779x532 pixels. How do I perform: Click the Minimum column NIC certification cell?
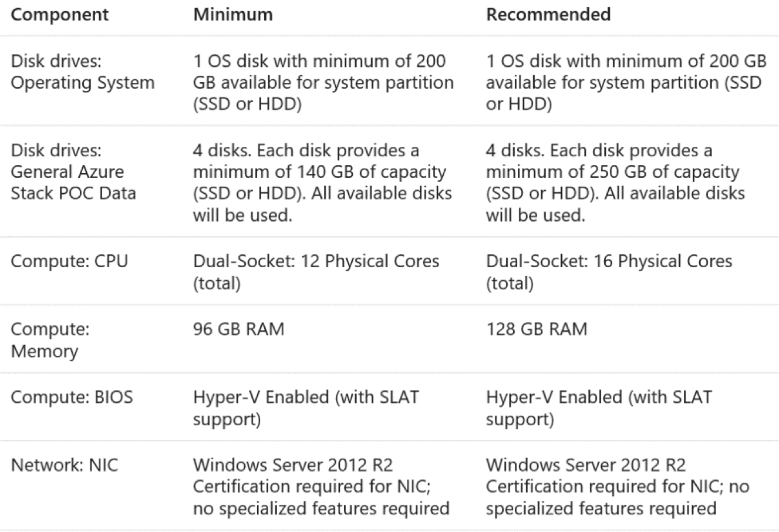click(x=321, y=486)
